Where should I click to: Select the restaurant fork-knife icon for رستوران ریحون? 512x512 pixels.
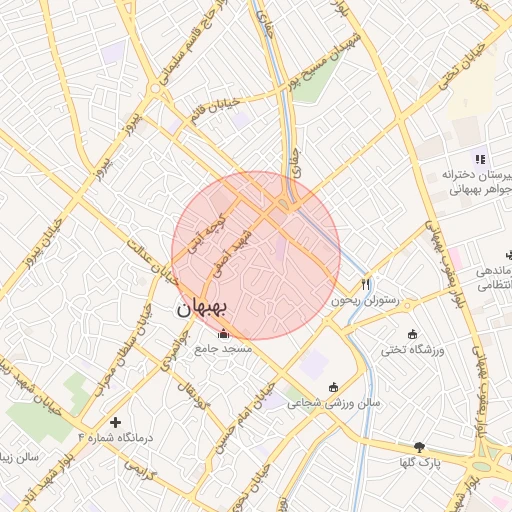click(x=366, y=284)
